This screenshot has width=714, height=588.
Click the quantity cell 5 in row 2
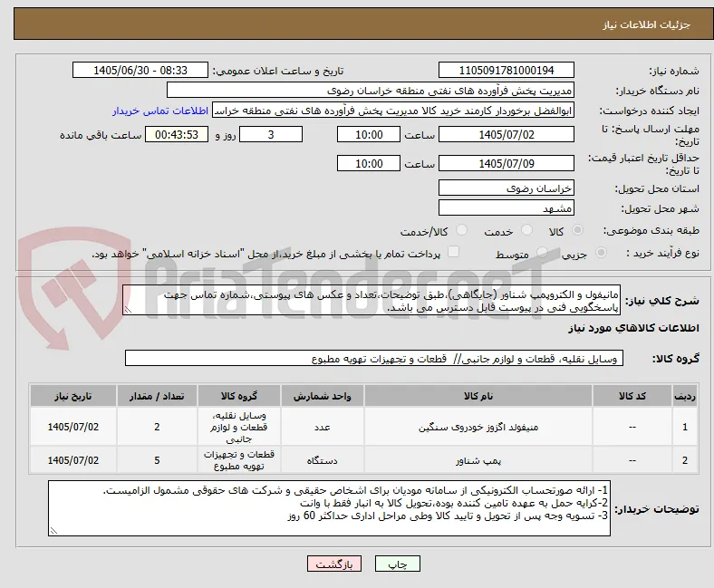pyautogui.click(x=157, y=460)
